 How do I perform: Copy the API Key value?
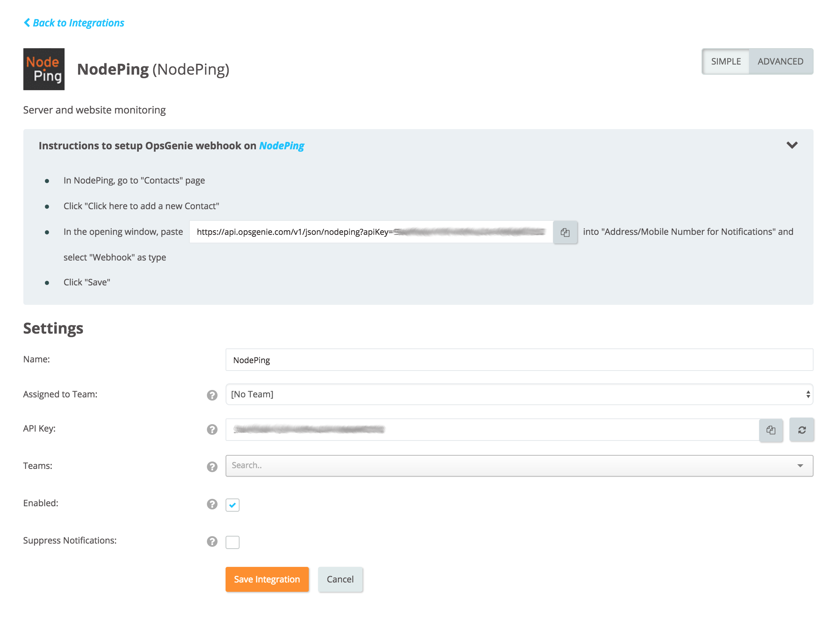pos(771,430)
